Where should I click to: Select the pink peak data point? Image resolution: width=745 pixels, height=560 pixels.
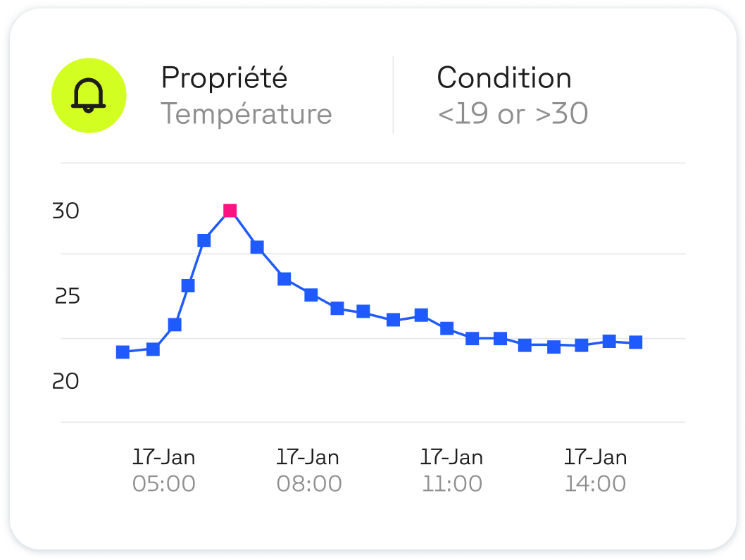[230, 211]
